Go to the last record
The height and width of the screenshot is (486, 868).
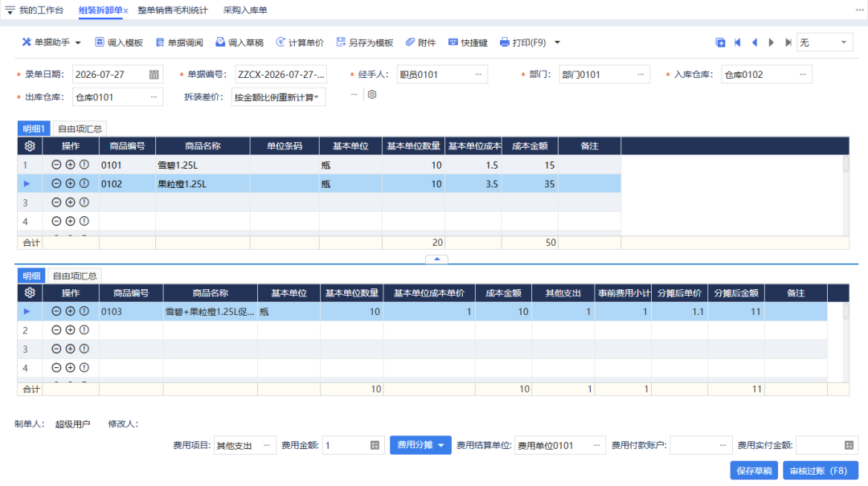click(x=788, y=43)
